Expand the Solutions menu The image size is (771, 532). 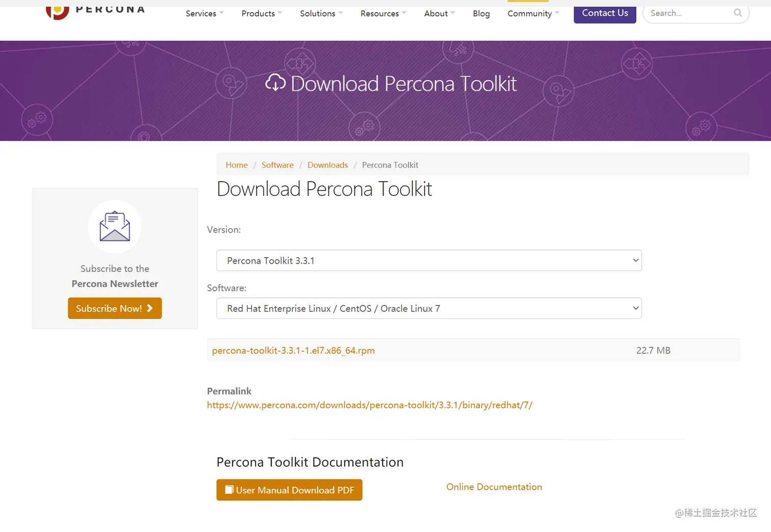pyautogui.click(x=321, y=13)
